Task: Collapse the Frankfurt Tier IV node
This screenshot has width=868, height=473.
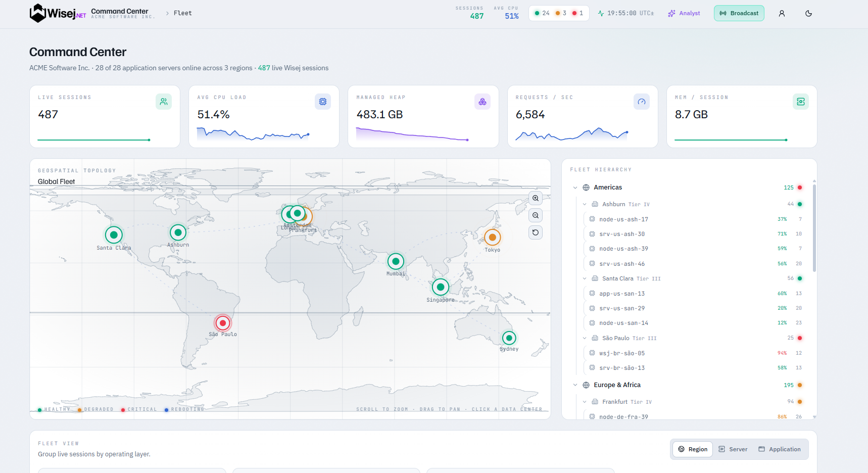Action: pos(585,402)
